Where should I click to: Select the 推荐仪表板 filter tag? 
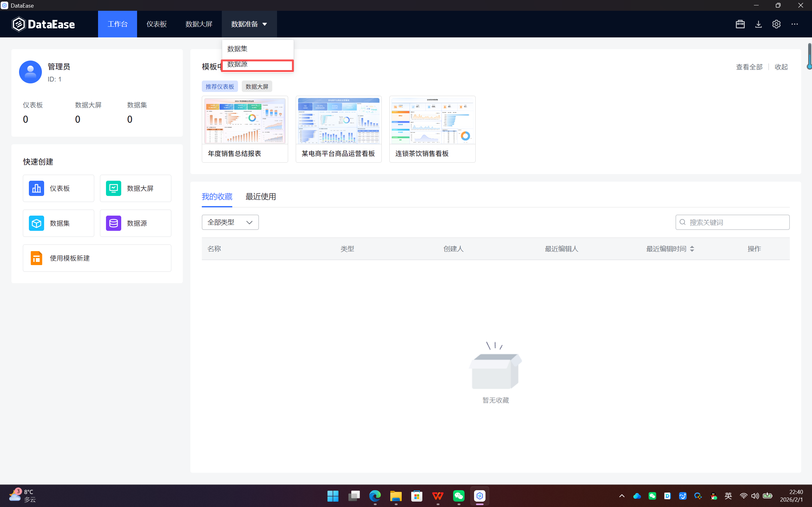[x=220, y=87]
